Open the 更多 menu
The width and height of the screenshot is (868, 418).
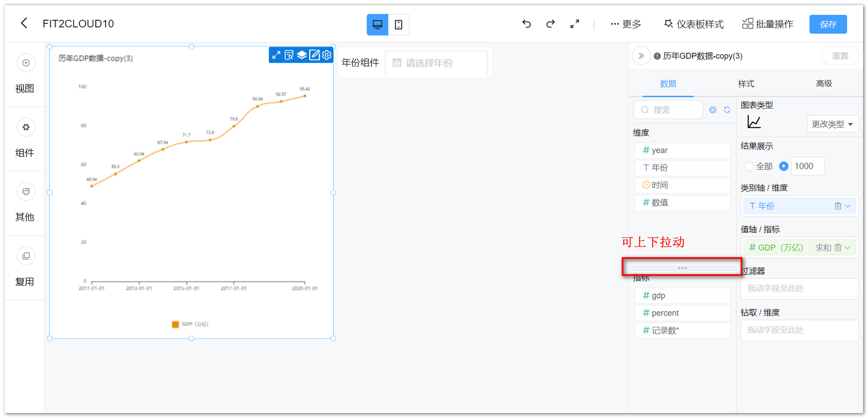click(625, 24)
